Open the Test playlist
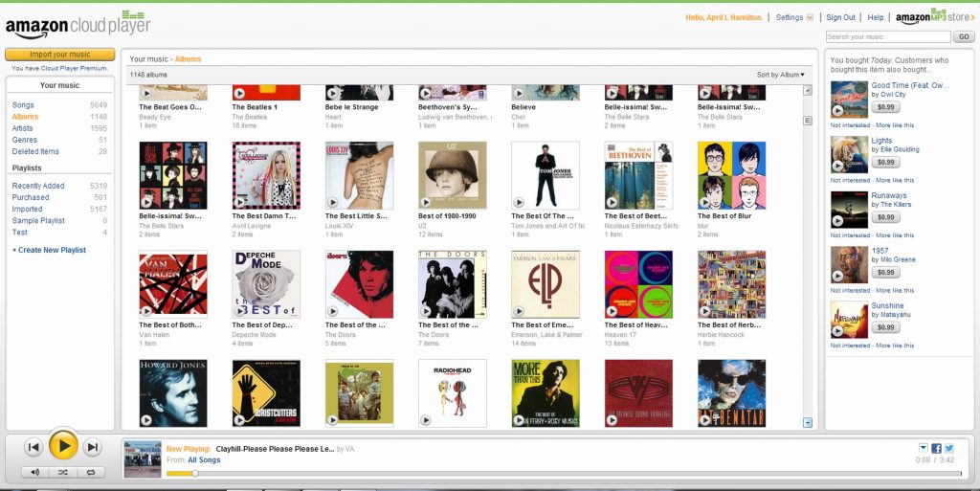 pyautogui.click(x=20, y=233)
